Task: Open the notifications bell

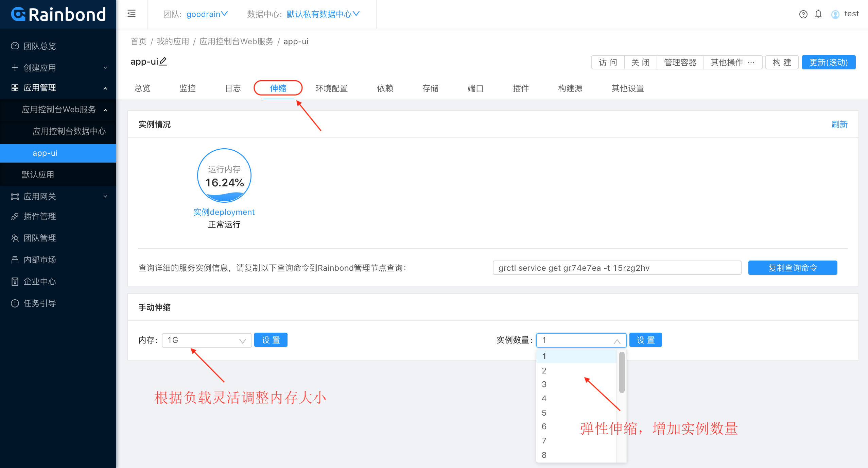Action: click(x=818, y=14)
